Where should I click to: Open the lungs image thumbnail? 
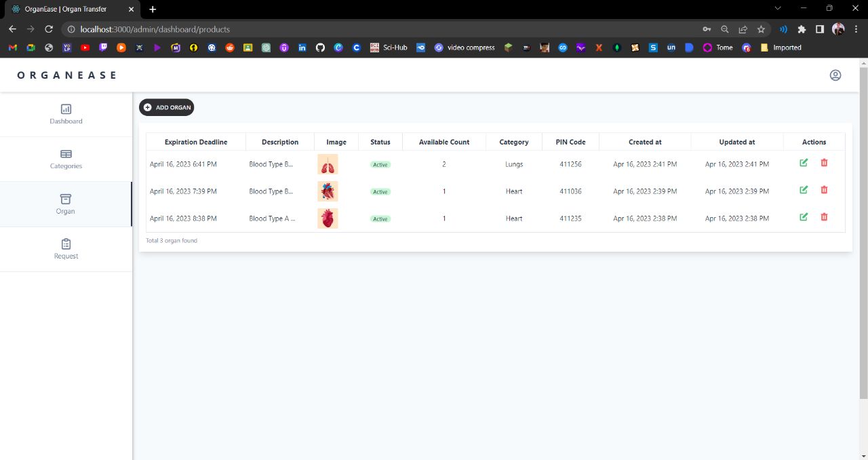coord(328,164)
